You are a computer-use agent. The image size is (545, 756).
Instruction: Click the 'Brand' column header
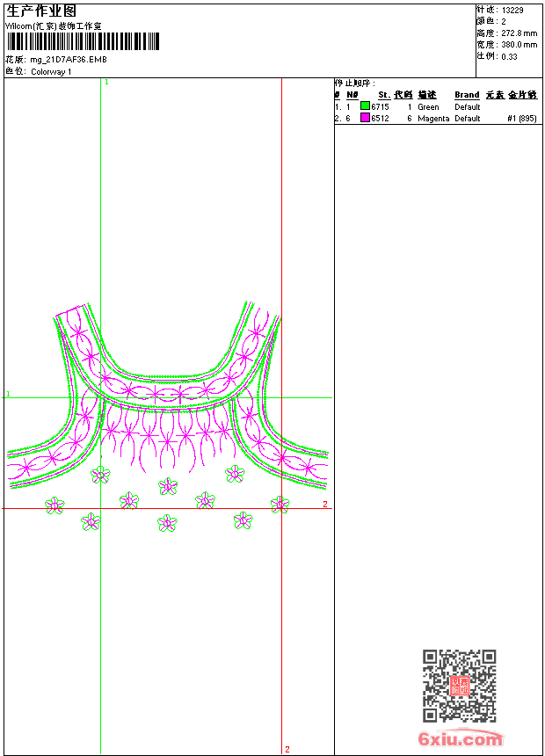point(467,95)
